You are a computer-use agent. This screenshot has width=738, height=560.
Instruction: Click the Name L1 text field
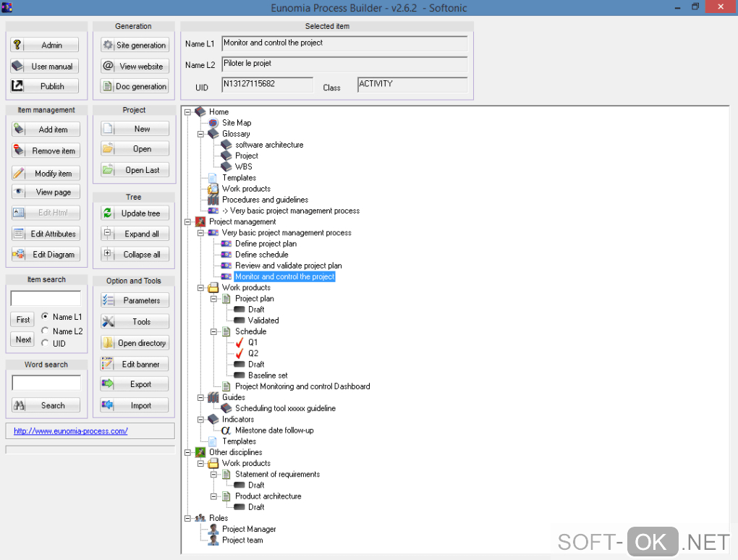tap(344, 43)
